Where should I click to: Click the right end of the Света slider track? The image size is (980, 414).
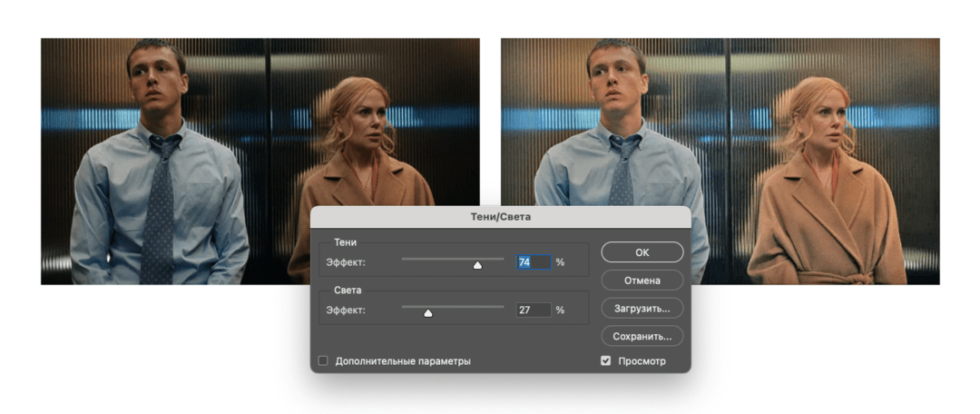point(502,306)
